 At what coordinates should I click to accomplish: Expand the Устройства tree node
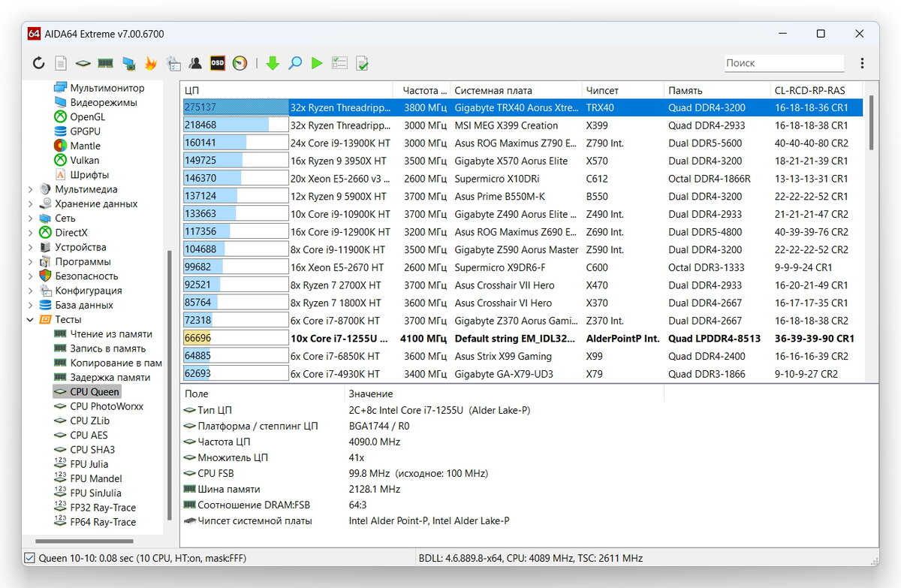pos(31,247)
